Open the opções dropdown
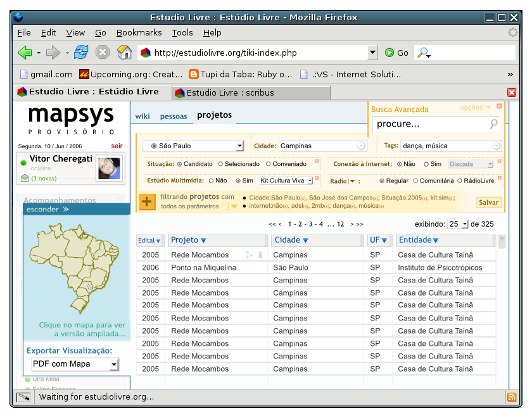 click(x=476, y=107)
